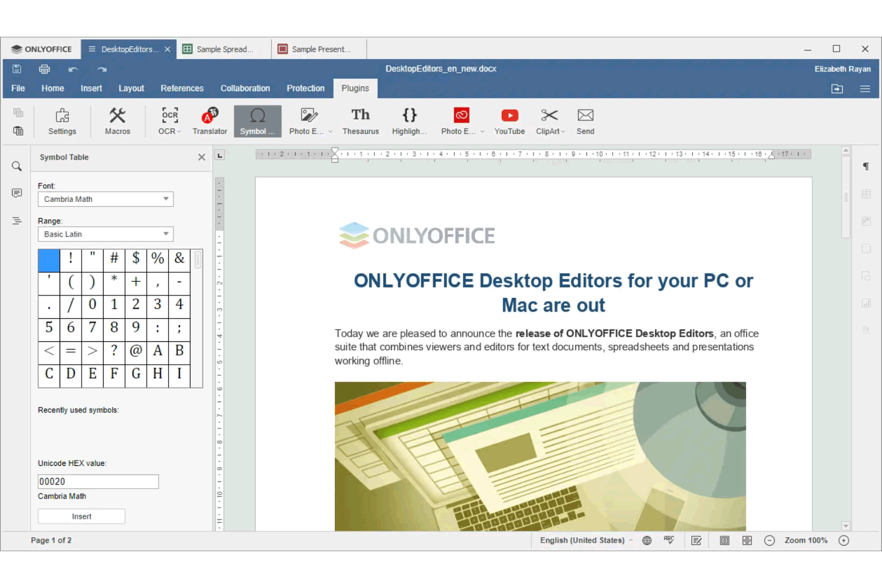
Task: Open the Highlight code plugin
Action: point(408,121)
